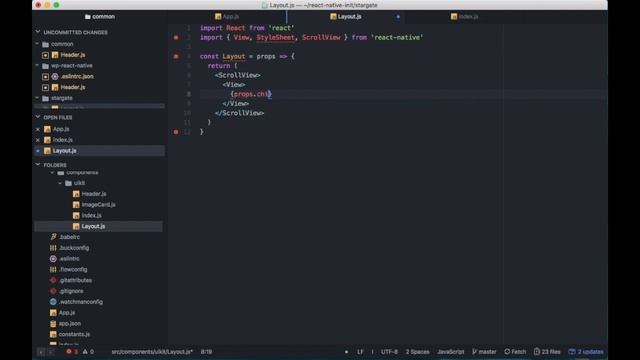Toggle the modified marker box for .eslintrc.json

point(45,76)
